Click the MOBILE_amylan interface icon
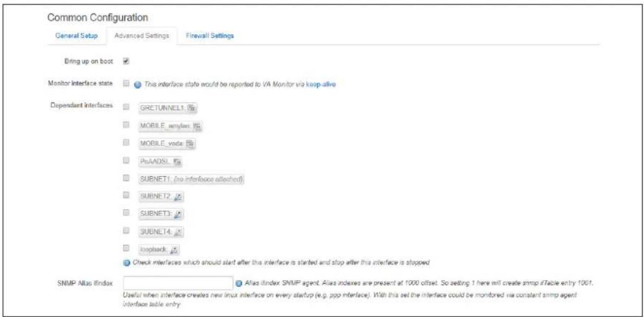This screenshot has width=644, height=317. pos(197,126)
